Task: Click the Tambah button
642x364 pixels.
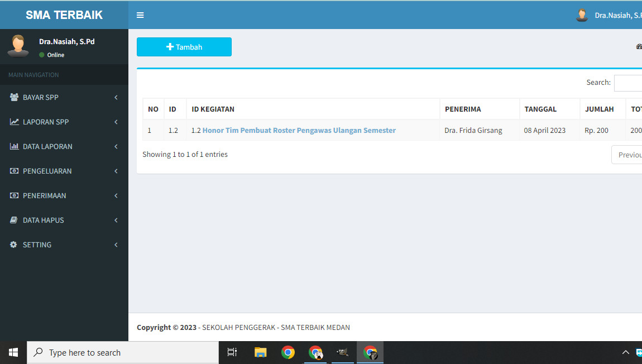Action: point(184,47)
